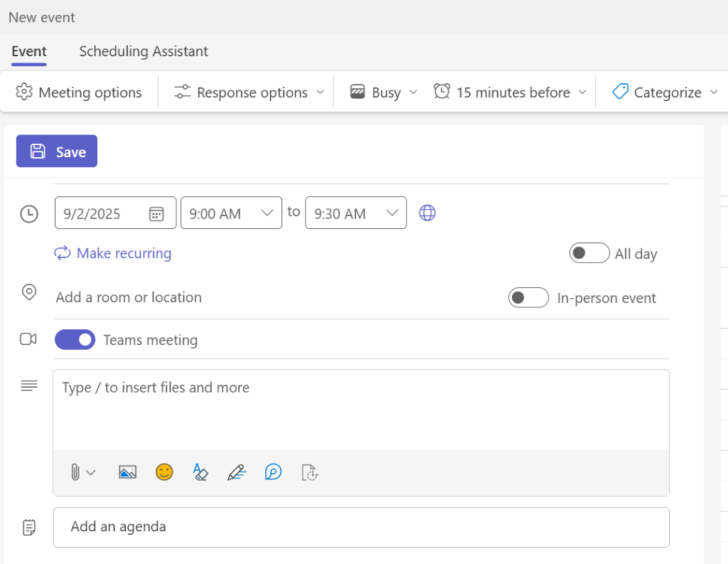Open the insert image icon
Image resolution: width=728 pixels, height=564 pixels.
point(127,472)
